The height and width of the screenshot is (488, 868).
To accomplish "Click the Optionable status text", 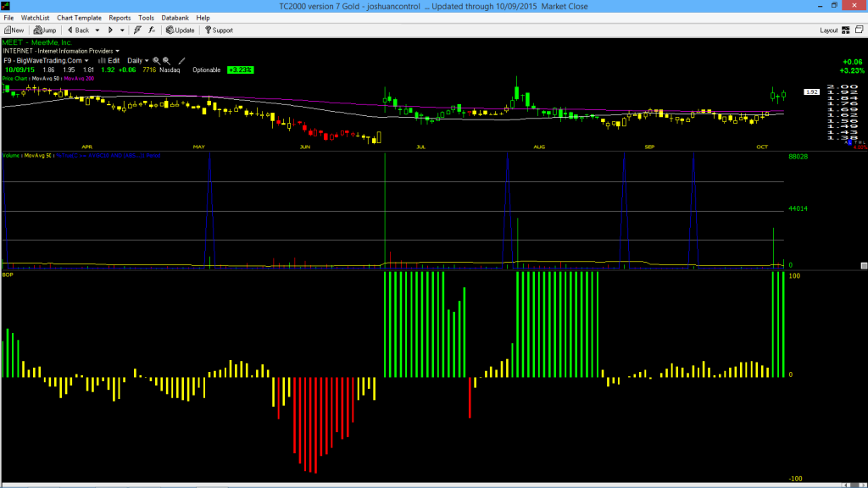I will click(x=207, y=70).
